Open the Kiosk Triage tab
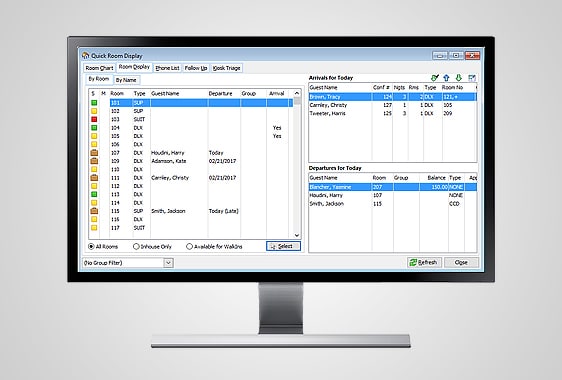The image size is (562, 380). (227, 68)
